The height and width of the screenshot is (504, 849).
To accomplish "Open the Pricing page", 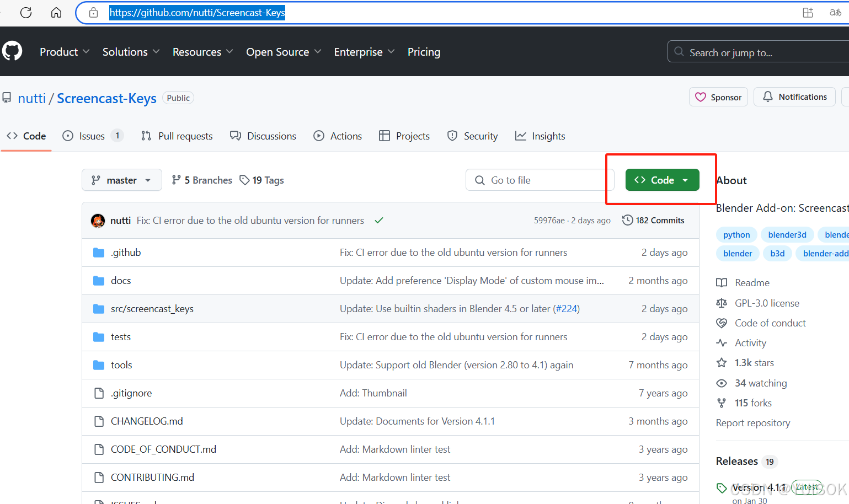I will coord(424,52).
